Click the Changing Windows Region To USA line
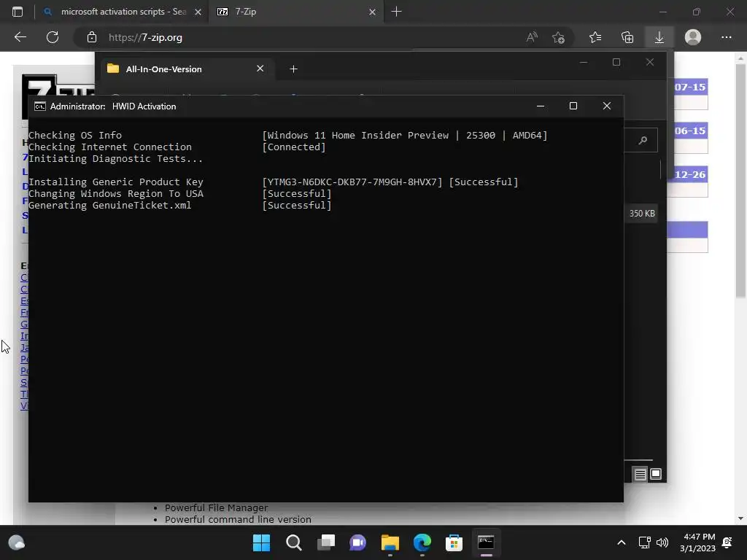 tap(180, 194)
